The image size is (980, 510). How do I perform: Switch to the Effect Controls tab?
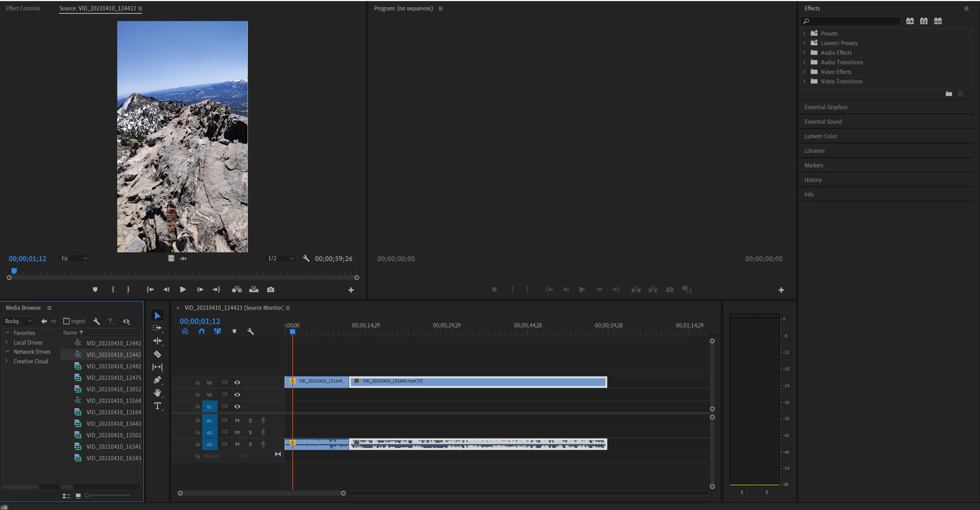pyautogui.click(x=23, y=8)
